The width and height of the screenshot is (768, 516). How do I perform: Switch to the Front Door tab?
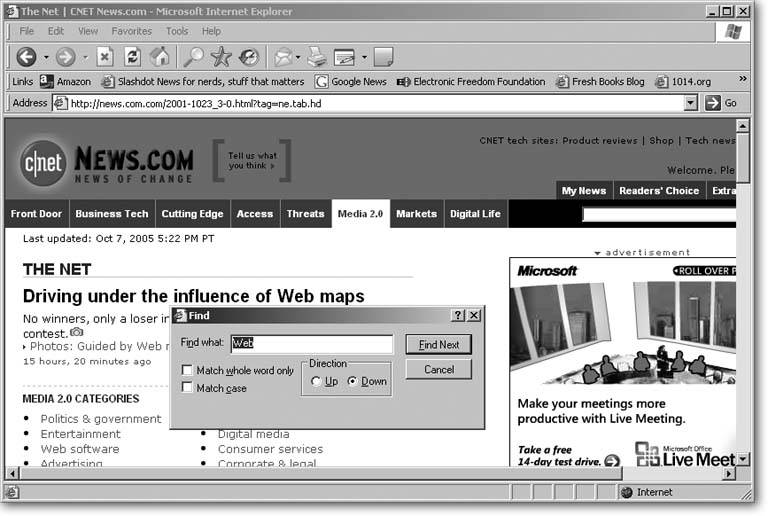coord(37,214)
